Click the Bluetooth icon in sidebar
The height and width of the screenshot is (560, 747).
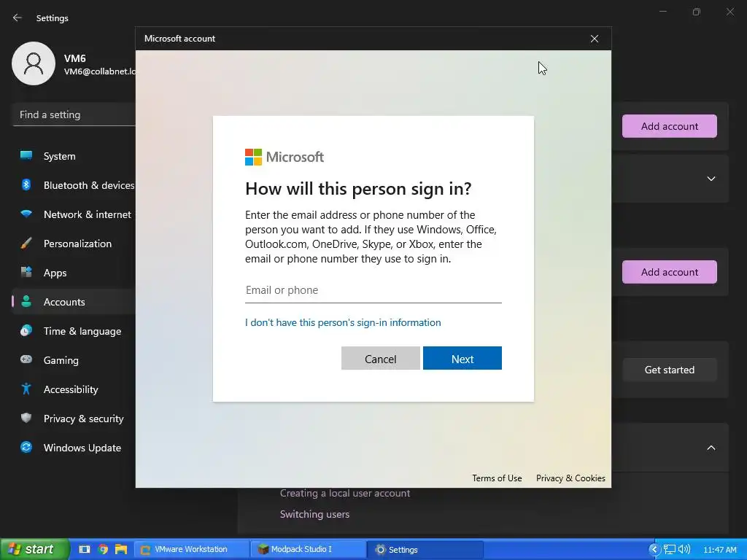(26, 184)
